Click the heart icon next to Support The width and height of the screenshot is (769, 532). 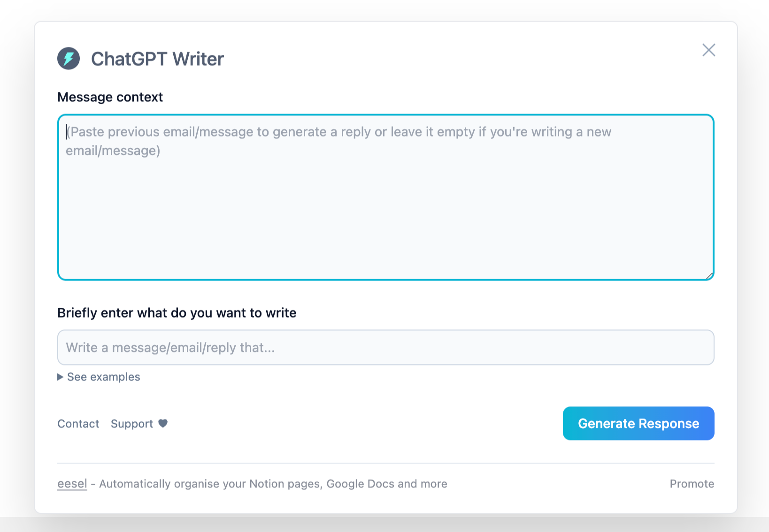[x=163, y=424]
